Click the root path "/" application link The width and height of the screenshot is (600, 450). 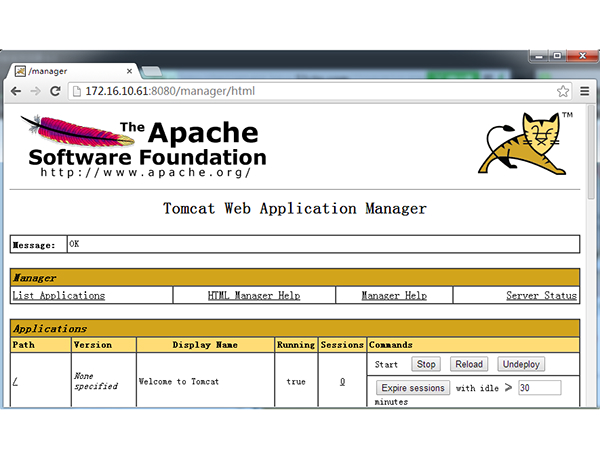click(15, 381)
